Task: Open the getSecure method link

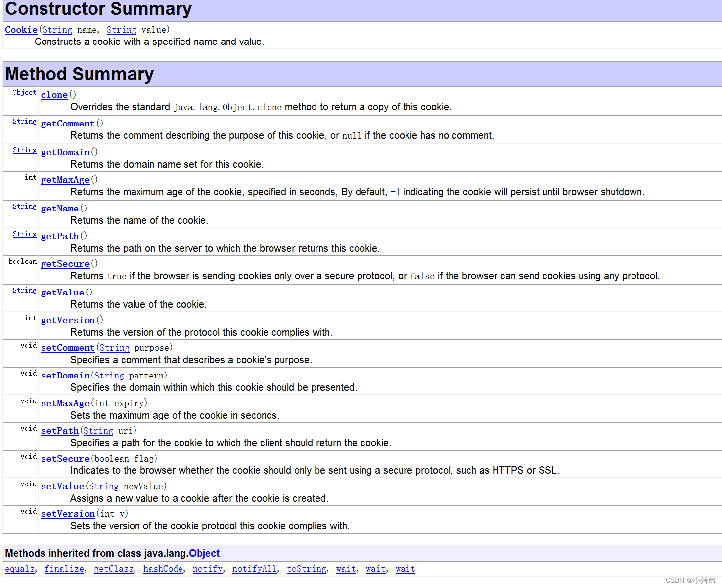Action: (x=65, y=264)
